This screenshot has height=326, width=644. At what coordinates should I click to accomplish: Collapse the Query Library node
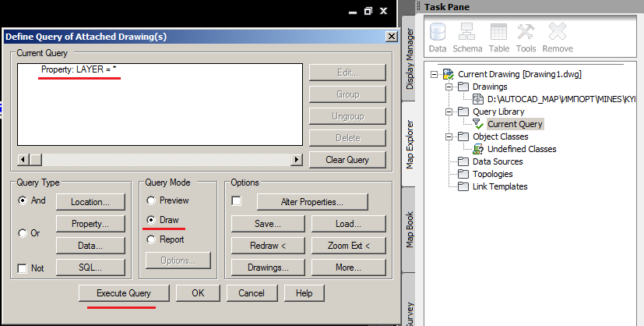tap(449, 112)
